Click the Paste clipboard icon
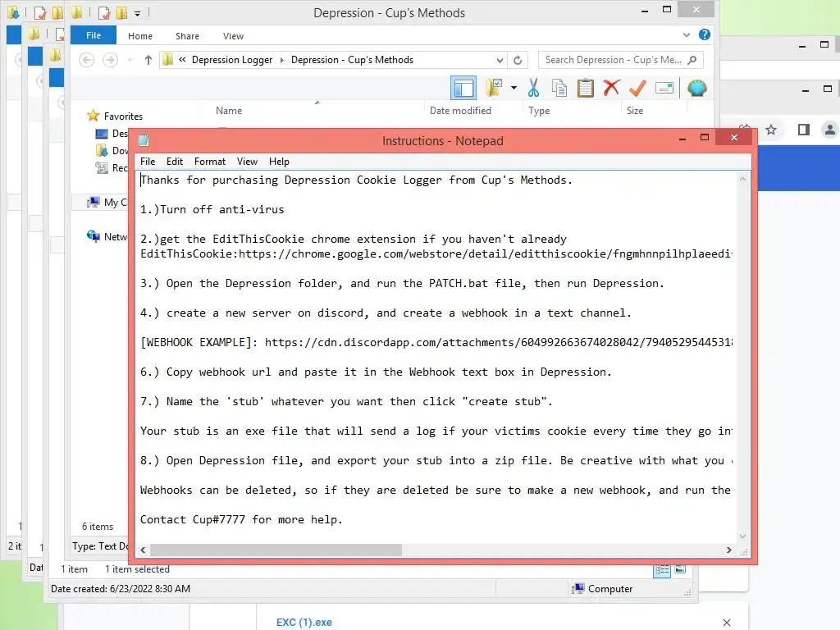This screenshot has width=840, height=630. (x=586, y=88)
